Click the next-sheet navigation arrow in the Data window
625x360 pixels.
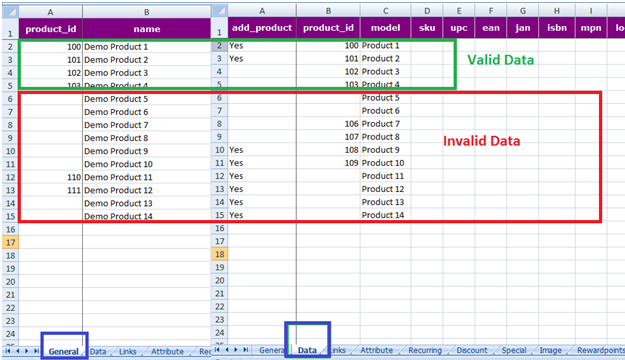pos(236,350)
